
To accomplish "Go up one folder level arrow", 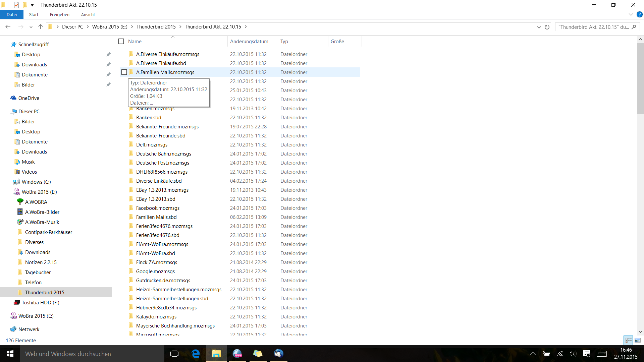I will (41, 27).
